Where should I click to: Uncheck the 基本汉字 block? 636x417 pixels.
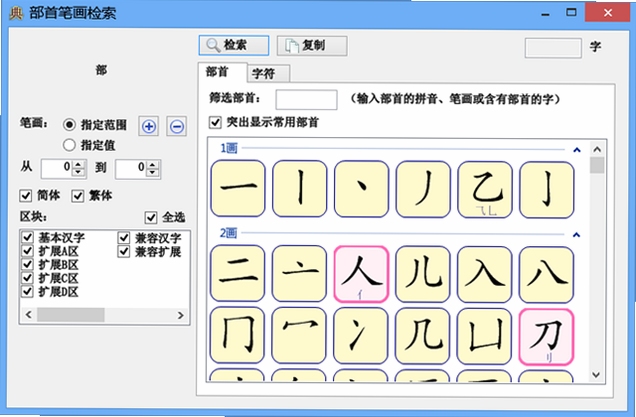coord(28,237)
